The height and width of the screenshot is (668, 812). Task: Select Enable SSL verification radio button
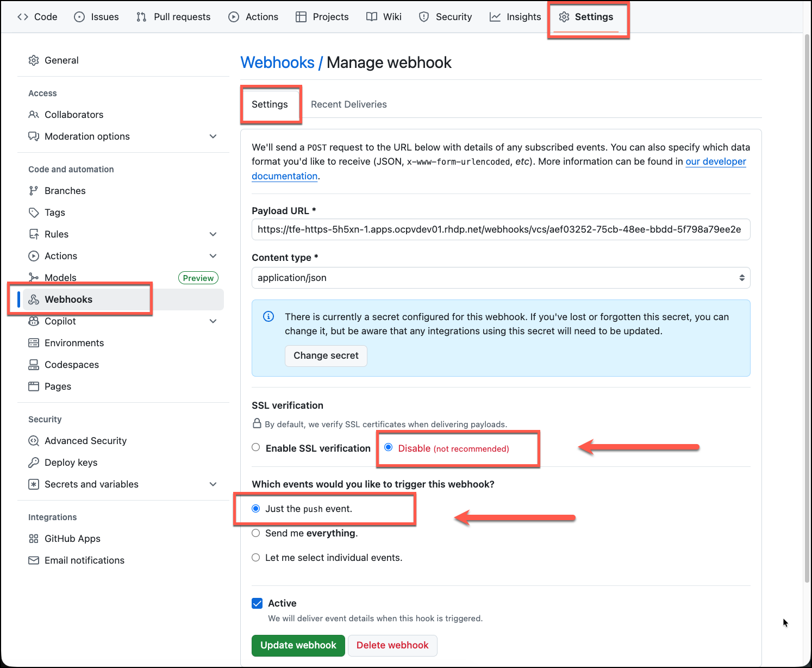[x=256, y=448]
